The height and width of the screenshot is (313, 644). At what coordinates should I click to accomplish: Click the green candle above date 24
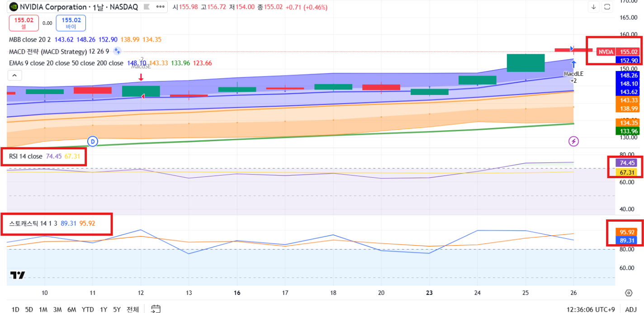478,80
